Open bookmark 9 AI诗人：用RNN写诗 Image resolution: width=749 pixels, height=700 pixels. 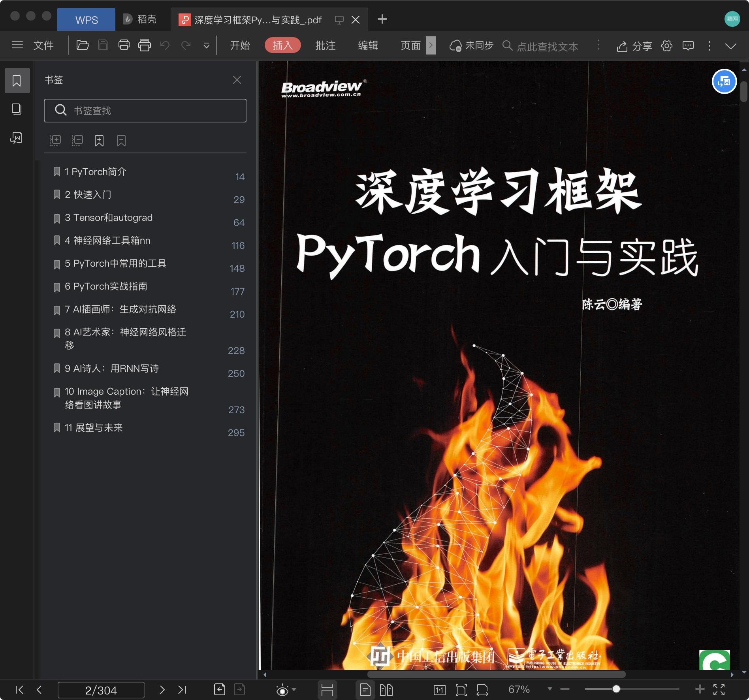pyautogui.click(x=112, y=369)
